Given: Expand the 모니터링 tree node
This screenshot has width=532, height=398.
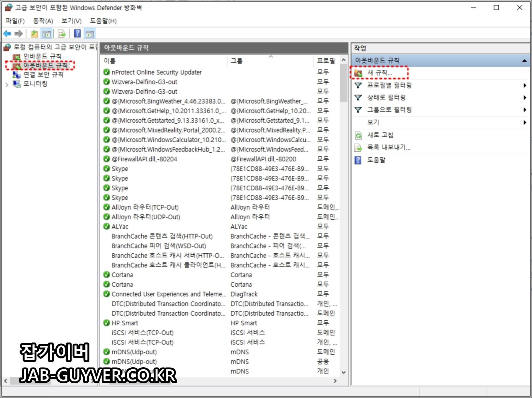Looking at the screenshot, I should pyautogui.click(x=7, y=85).
